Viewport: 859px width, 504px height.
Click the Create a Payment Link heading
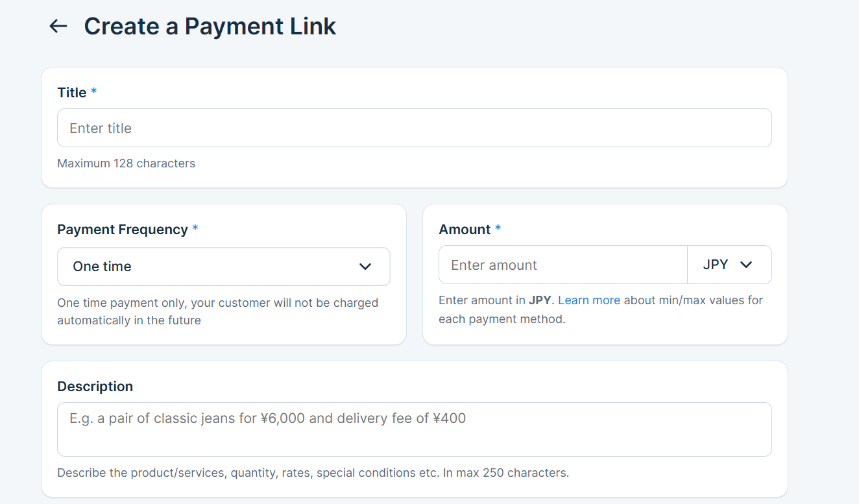[x=210, y=26]
